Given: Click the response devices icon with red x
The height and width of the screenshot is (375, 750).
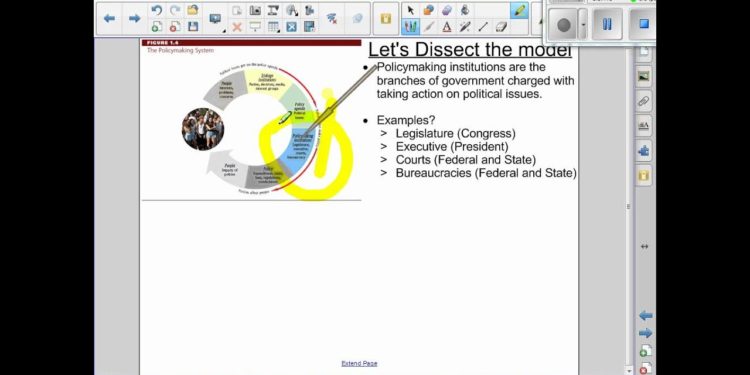Looking at the screenshot, I should click(332, 19).
